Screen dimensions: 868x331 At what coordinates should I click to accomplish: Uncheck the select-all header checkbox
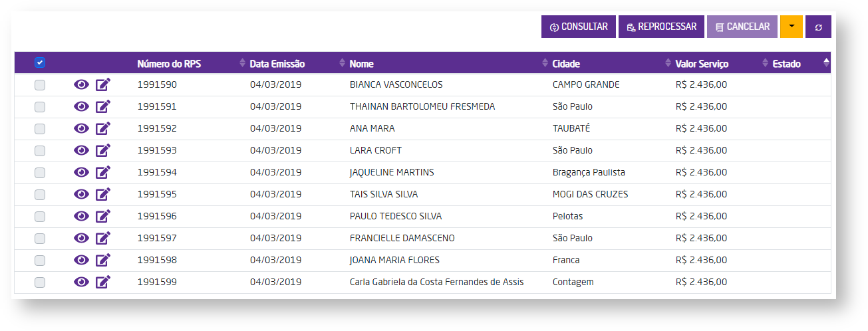(x=40, y=62)
